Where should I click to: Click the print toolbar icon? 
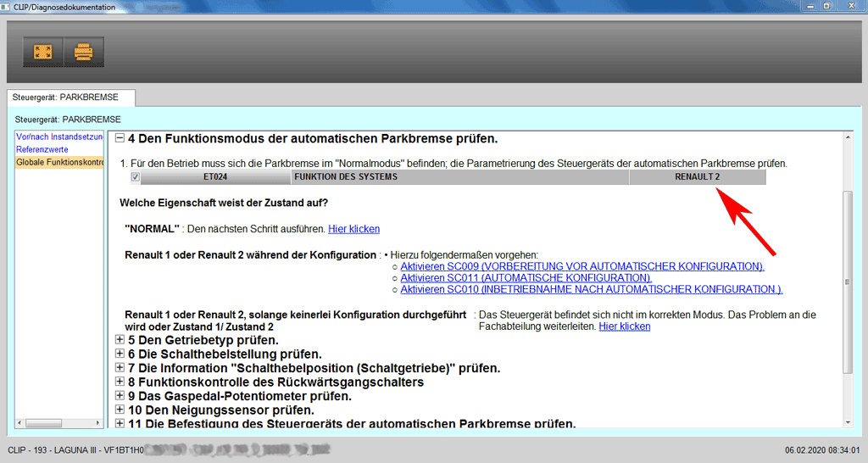click(x=84, y=53)
